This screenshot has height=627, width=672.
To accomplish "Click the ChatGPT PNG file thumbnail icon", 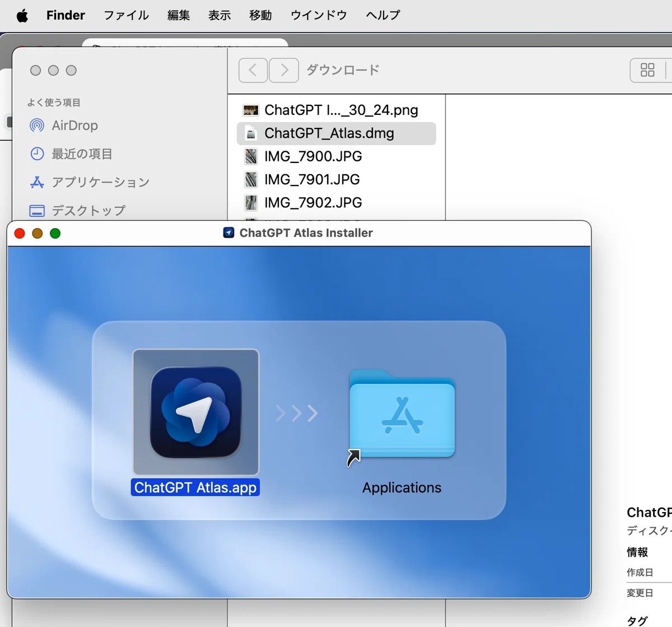I will point(251,110).
